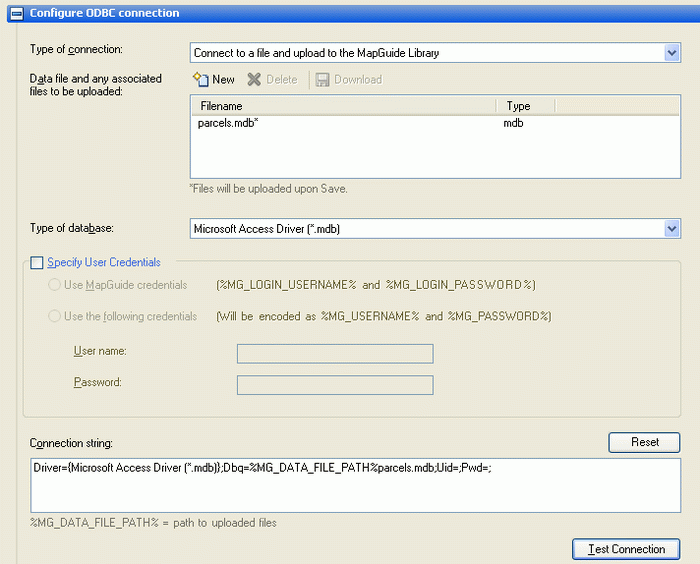The image size is (700, 564).
Task: Open the Type of database dropdown arrow
Action: click(x=671, y=229)
